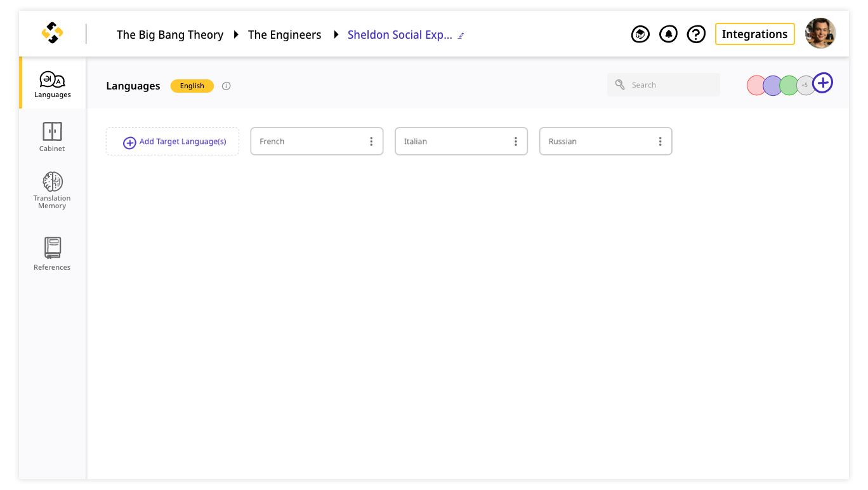Open the Russian language card
Image resolution: width=868 pixels, height=490 pixels.
pyautogui.click(x=605, y=142)
